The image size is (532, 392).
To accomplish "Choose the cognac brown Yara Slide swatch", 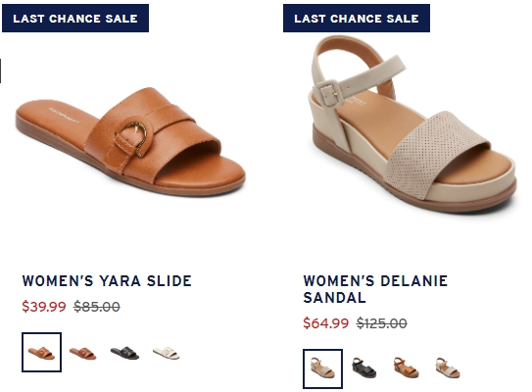I will point(82,353).
